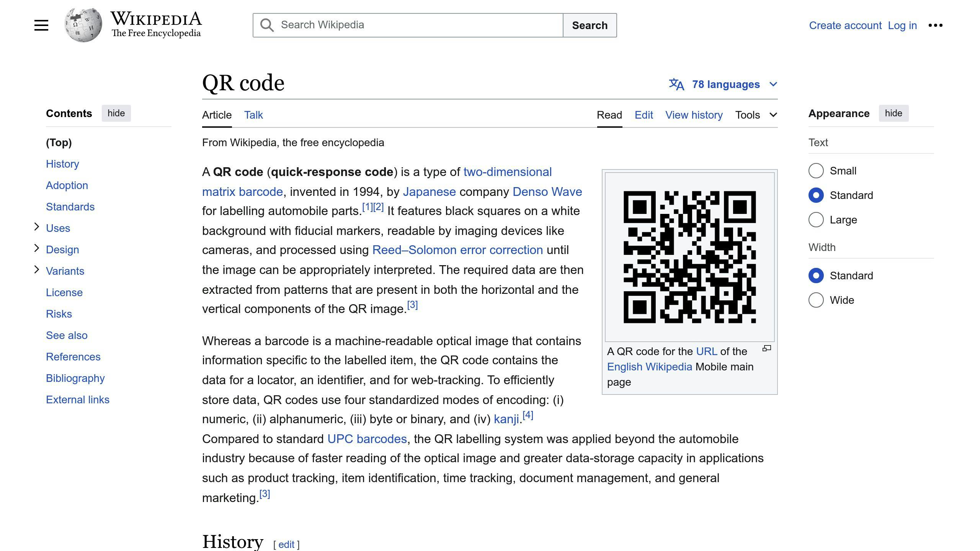Click Create account link
980x551 pixels.
pos(845,25)
